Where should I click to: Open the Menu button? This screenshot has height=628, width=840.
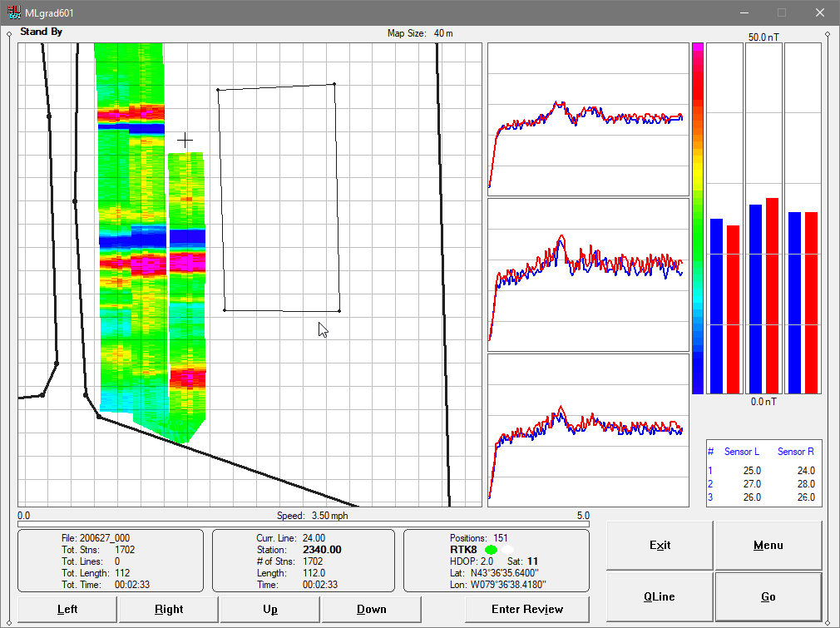[x=768, y=545]
